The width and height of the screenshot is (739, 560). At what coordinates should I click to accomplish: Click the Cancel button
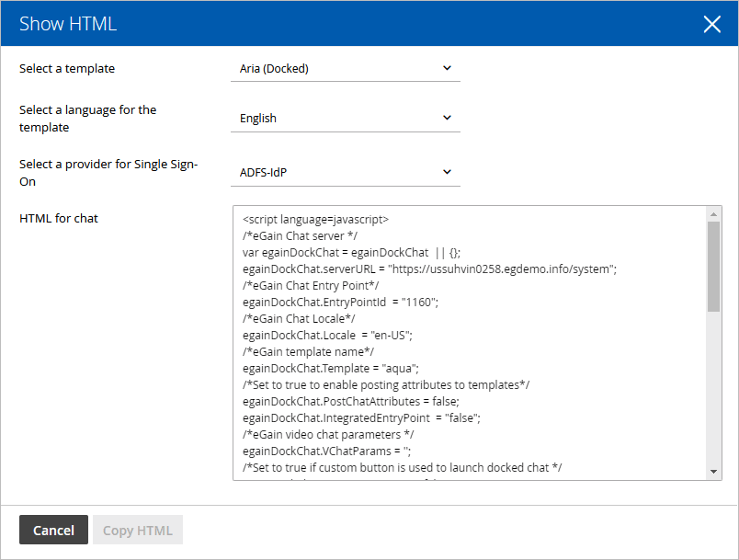click(x=53, y=530)
